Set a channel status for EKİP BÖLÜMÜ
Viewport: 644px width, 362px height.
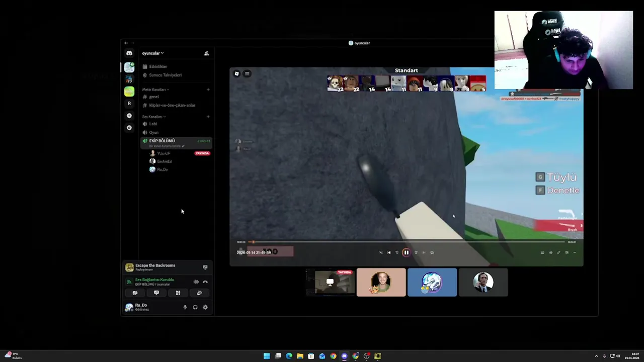167,146
